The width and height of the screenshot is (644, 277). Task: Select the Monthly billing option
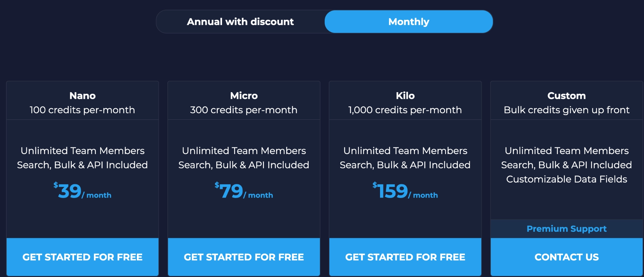click(x=409, y=21)
